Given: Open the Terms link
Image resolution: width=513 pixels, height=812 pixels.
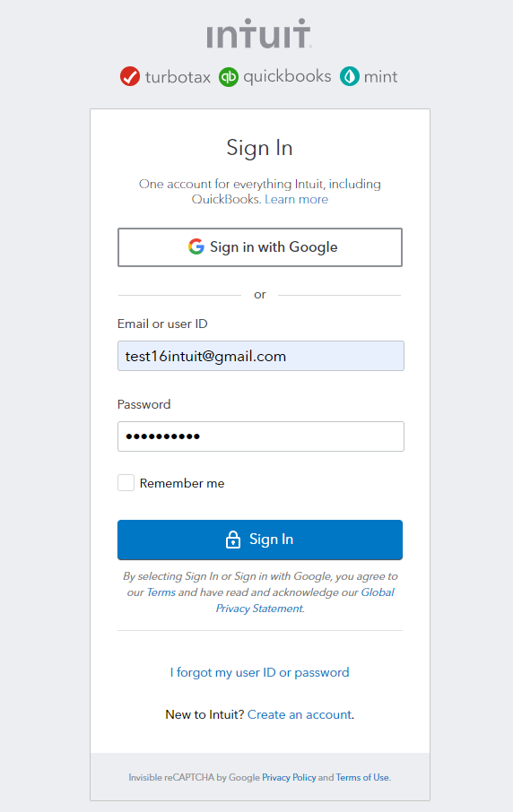Looking at the screenshot, I should [161, 592].
